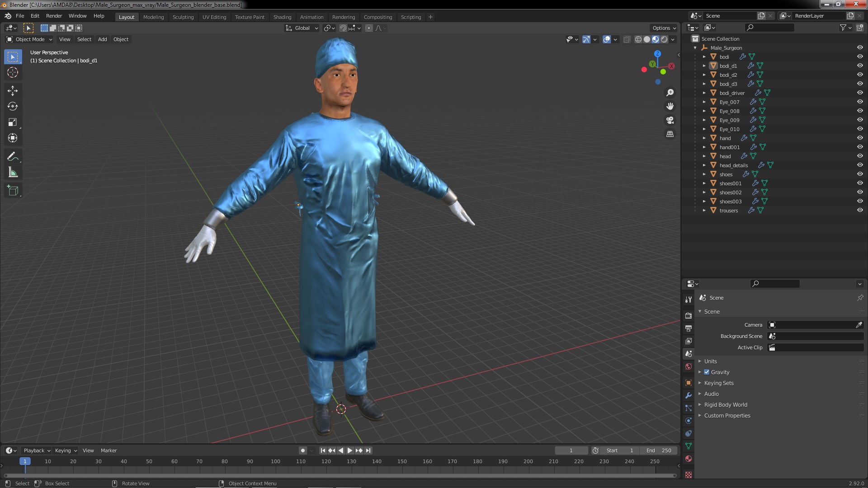868x488 pixels.
Task: Open the Render menu
Action: (54, 16)
